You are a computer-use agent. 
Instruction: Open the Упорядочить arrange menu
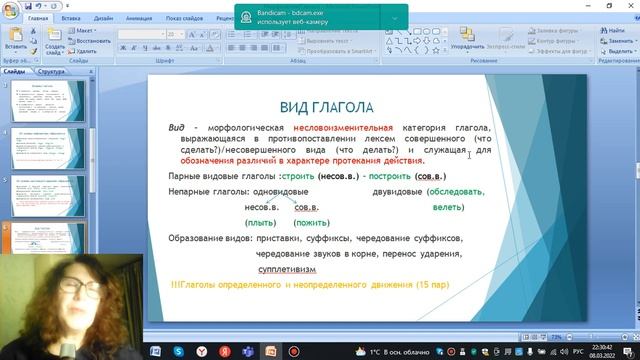click(467, 39)
